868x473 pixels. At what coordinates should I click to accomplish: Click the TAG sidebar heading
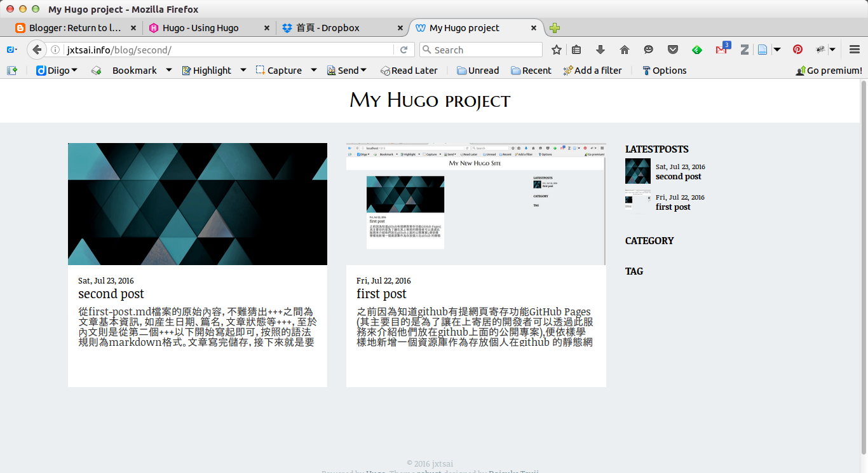pos(634,271)
